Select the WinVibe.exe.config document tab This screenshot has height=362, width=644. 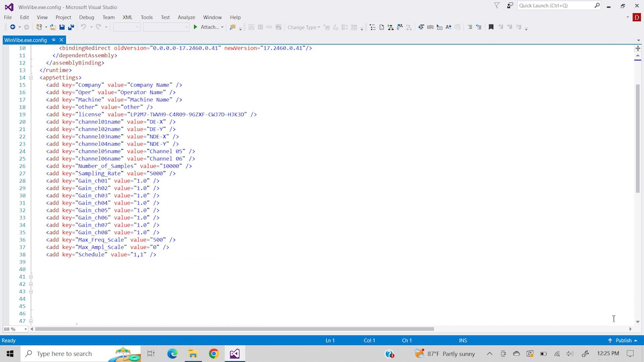coord(25,40)
